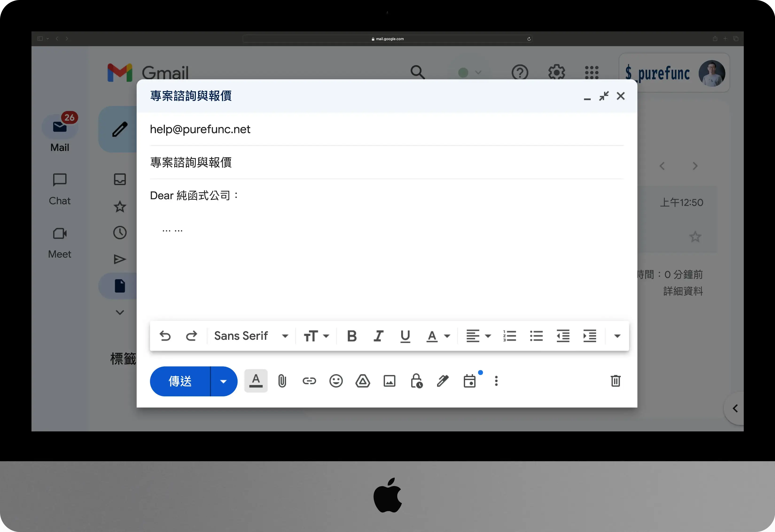Screen dimensions: 775x532
Task: Insert files using the Google Drive icon
Action: click(x=363, y=381)
